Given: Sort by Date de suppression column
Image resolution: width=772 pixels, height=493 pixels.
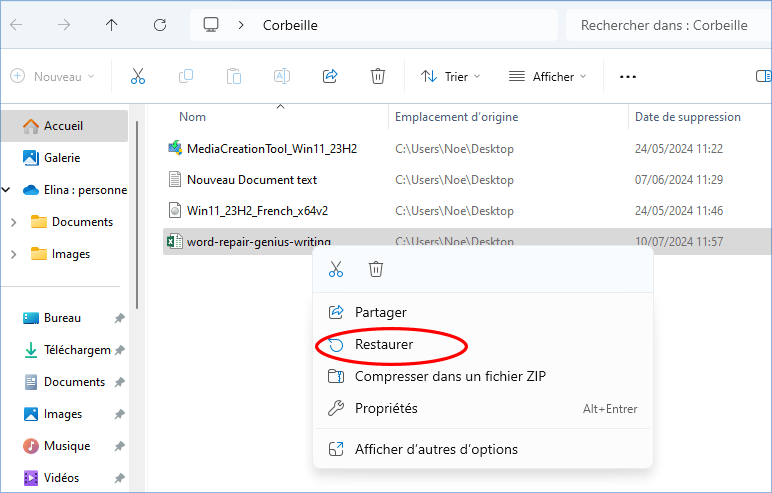Looking at the screenshot, I should pyautogui.click(x=688, y=117).
